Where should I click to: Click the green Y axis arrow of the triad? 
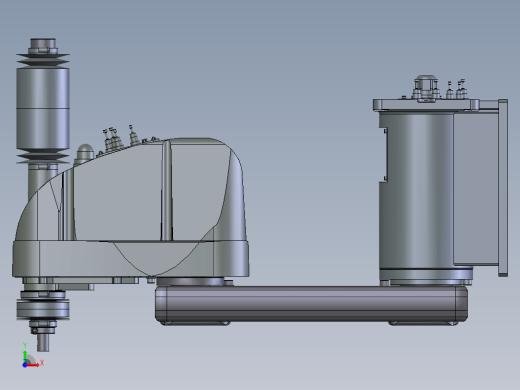tap(25, 356)
